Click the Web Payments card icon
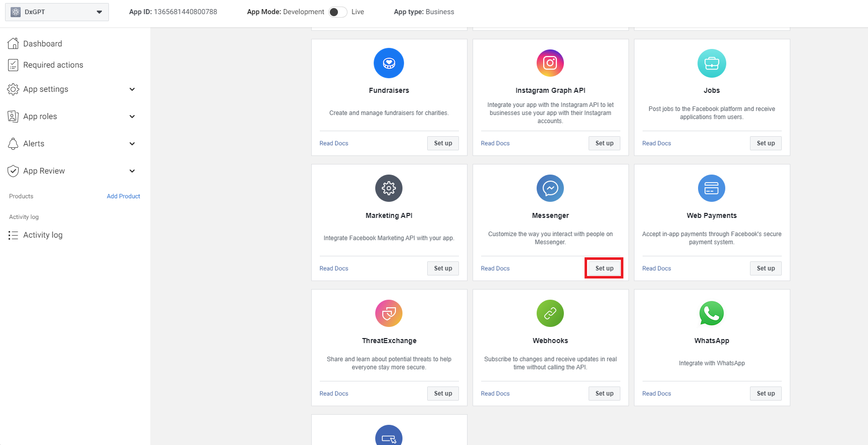The image size is (868, 445). point(711,188)
